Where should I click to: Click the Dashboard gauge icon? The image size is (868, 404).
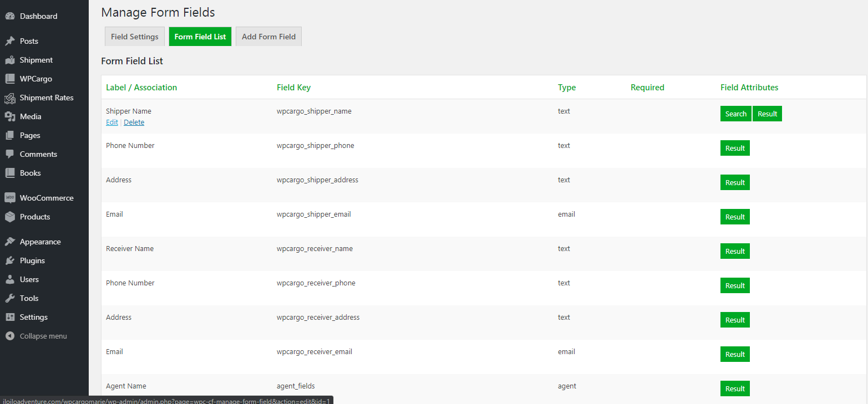[x=9, y=16]
